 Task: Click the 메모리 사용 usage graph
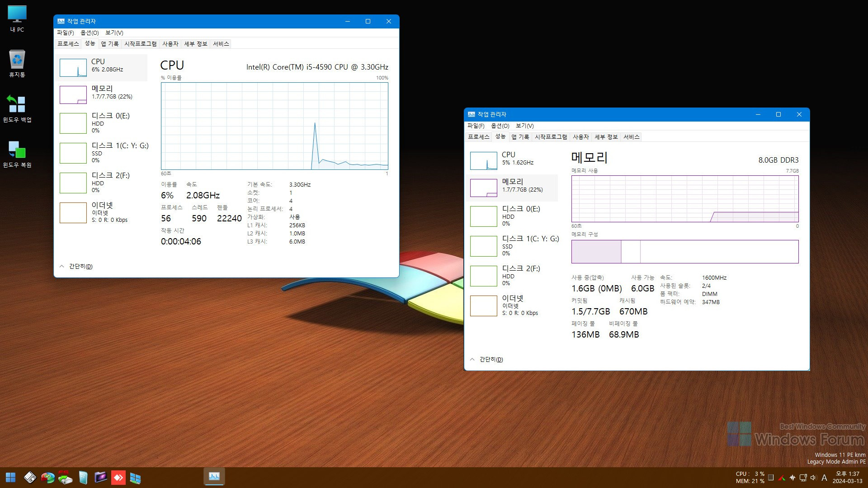(x=685, y=199)
